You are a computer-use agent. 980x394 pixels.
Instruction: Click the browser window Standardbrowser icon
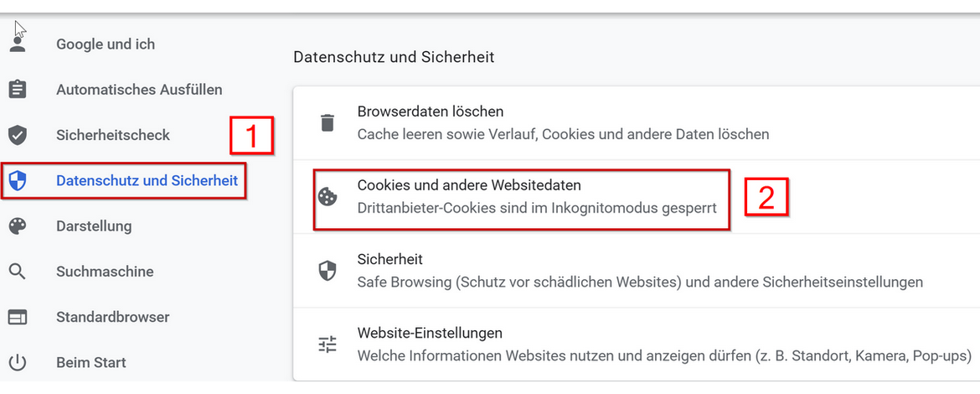[x=18, y=318]
